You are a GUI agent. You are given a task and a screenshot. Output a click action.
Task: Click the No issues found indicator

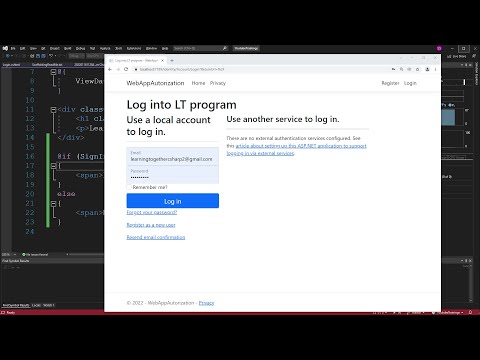tap(35, 255)
